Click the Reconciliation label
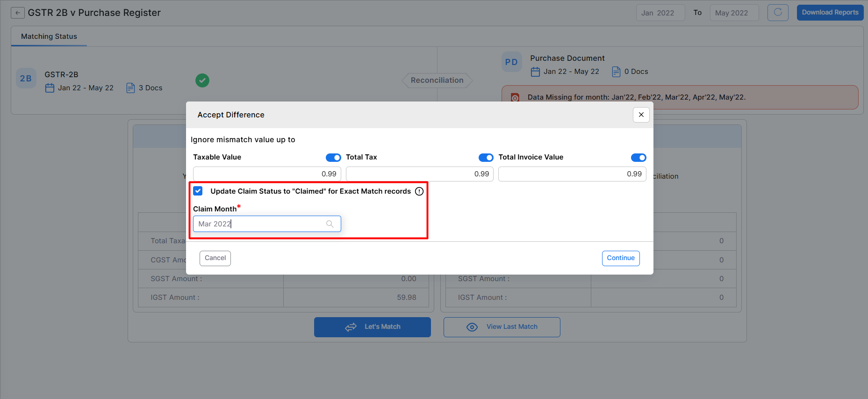Image resolution: width=868 pixels, height=399 pixels. point(437,80)
